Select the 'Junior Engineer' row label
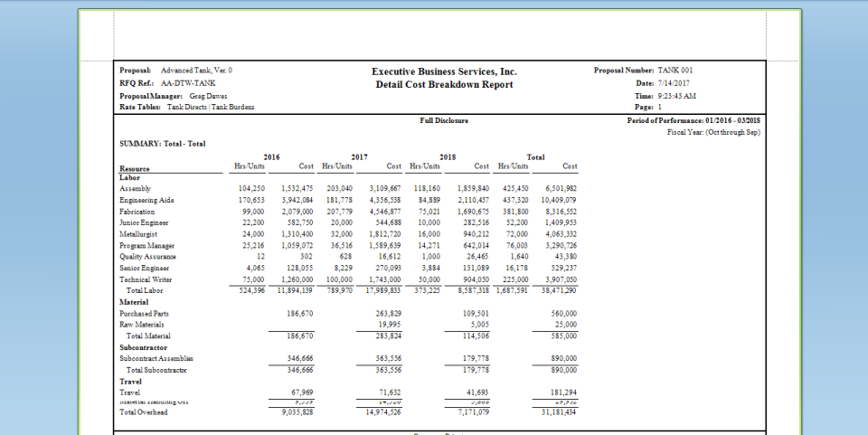868x435 pixels. (x=144, y=223)
